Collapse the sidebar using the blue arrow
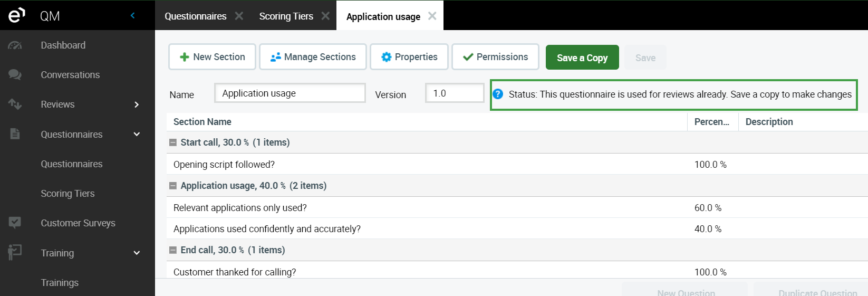 point(133,15)
